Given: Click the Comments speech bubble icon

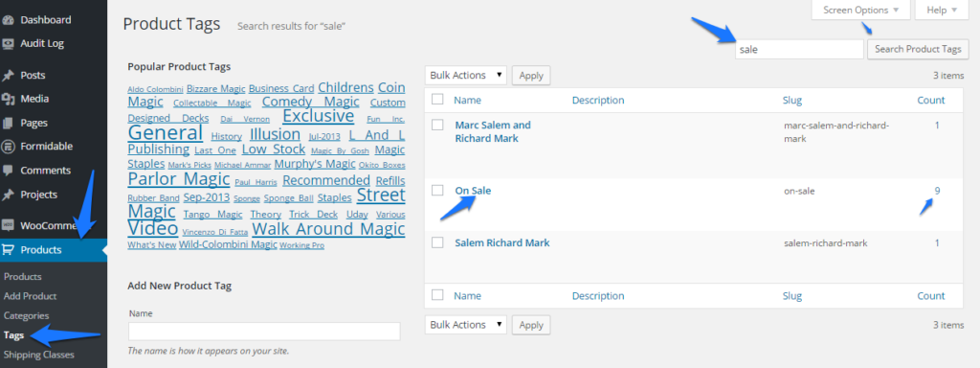Looking at the screenshot, I should (x=8, y=171).
